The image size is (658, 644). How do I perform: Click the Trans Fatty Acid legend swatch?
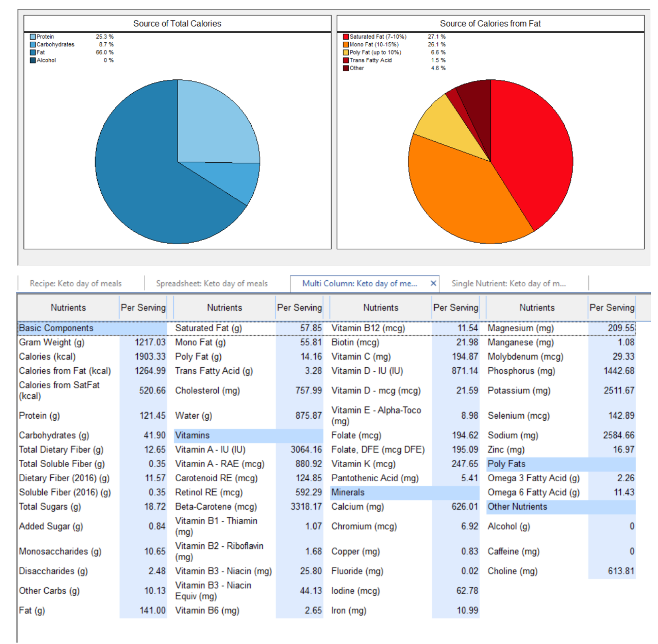346,60
